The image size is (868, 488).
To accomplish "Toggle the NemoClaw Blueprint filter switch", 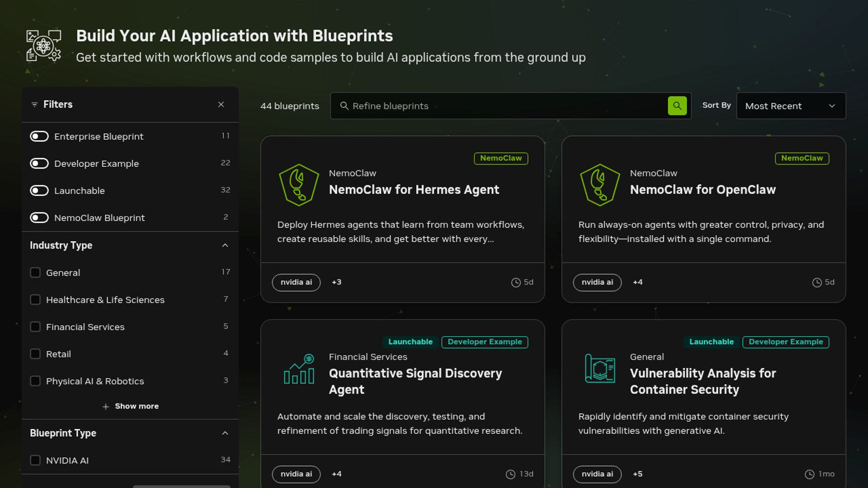I will 39,218.
